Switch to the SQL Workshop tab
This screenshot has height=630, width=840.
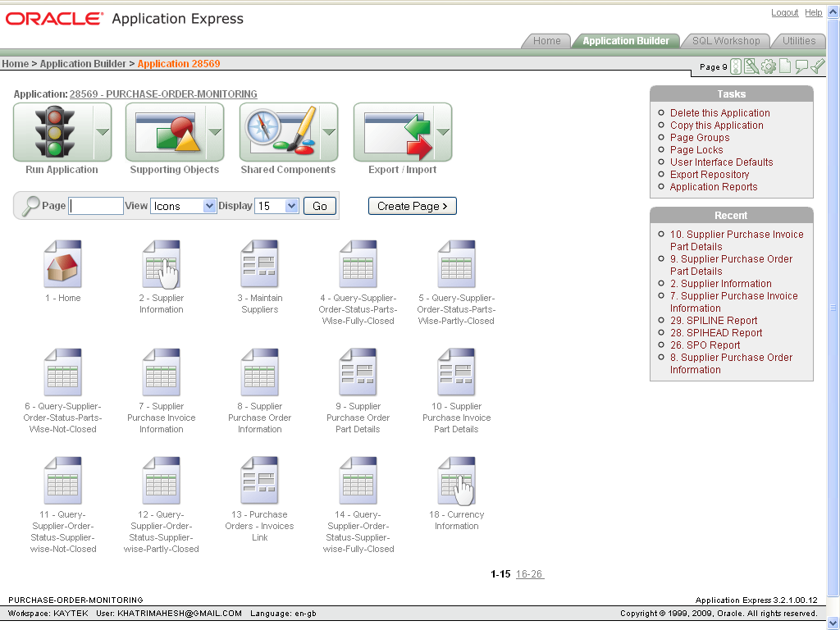[x=726, y=41]
